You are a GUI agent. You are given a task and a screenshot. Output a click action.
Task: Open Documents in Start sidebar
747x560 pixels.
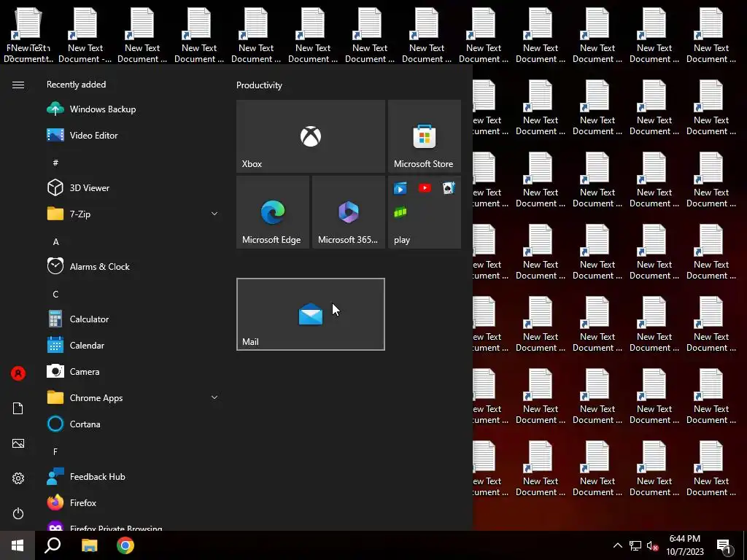(18, 408)
